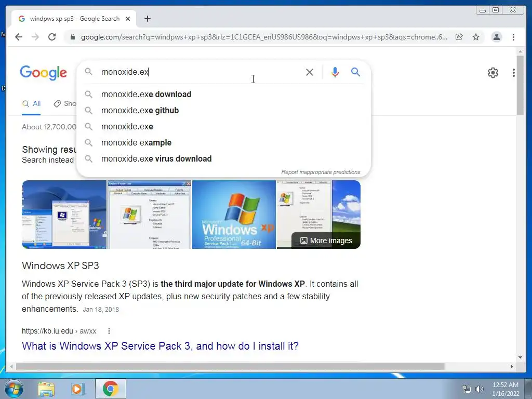This screenshot has height=399, width=532.
Task: Open Chrome's three-dot menu
Action: click(514, 37)
